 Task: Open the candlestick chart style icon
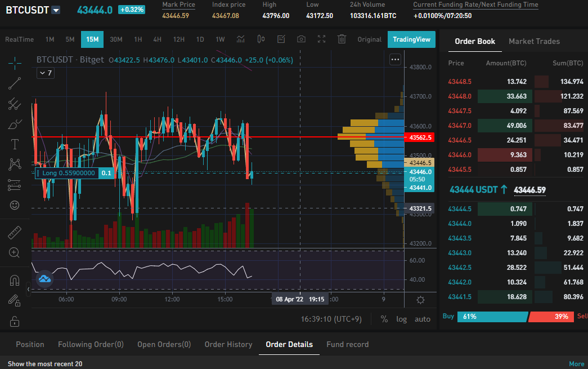[261, 39]
